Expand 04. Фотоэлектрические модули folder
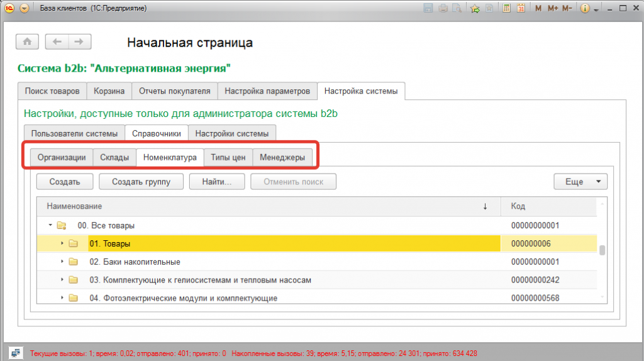Image resolution: width=644 pixels, height=361 pixels. pos(62,297)
